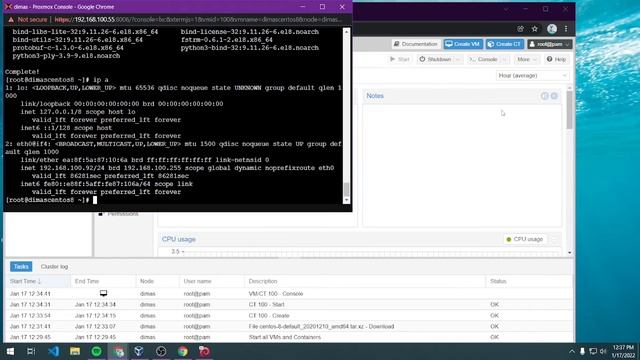Viewport: 640px width, 360px height.
Task: Click the CPU usage legend entry
Action: 524,239
